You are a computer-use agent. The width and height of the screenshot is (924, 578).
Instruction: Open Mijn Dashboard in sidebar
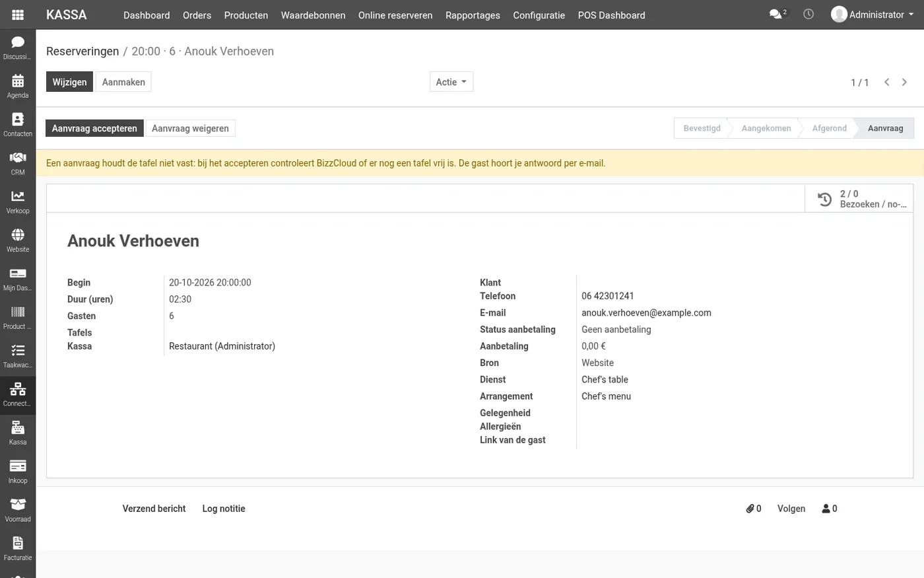tap(18, 279)
